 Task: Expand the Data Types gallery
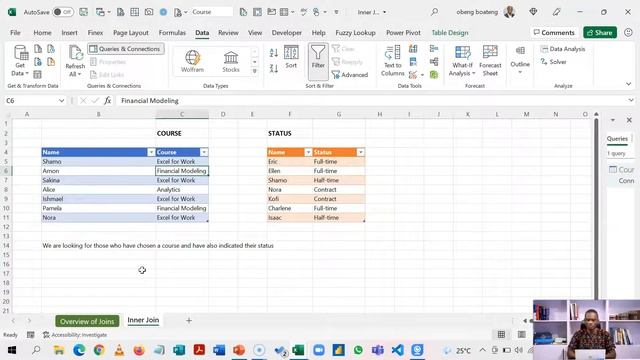tap(255, 71)
